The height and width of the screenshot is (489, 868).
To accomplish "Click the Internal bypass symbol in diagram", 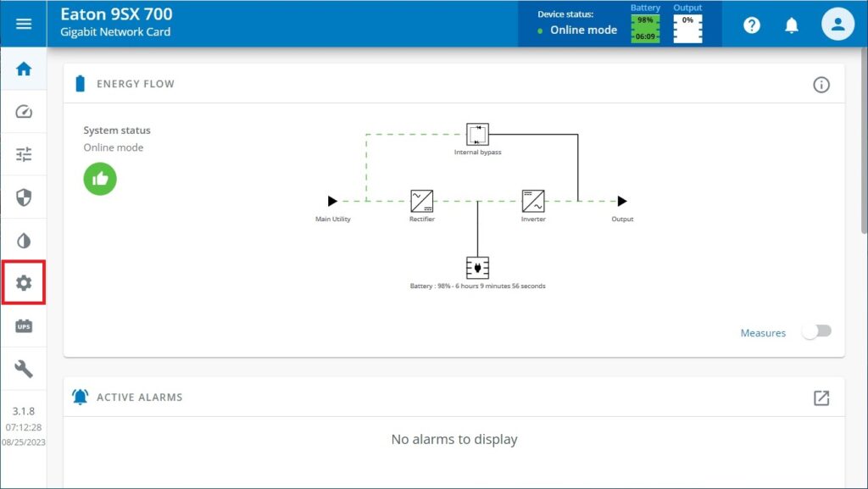I will tap(477, 134).
